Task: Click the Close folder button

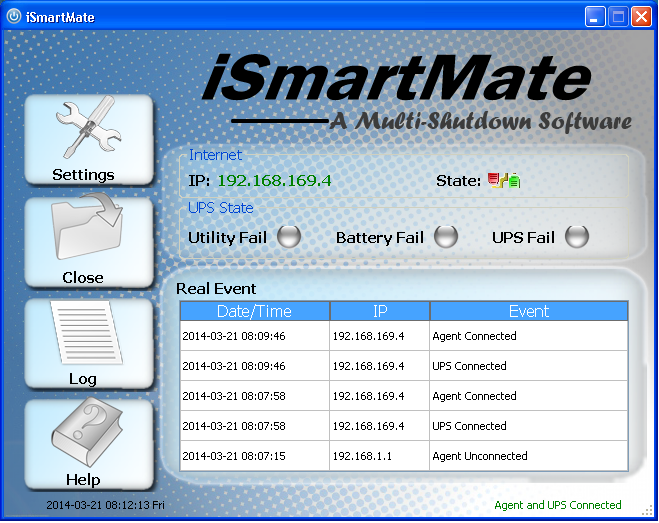Action: click(x=89, y=242)
